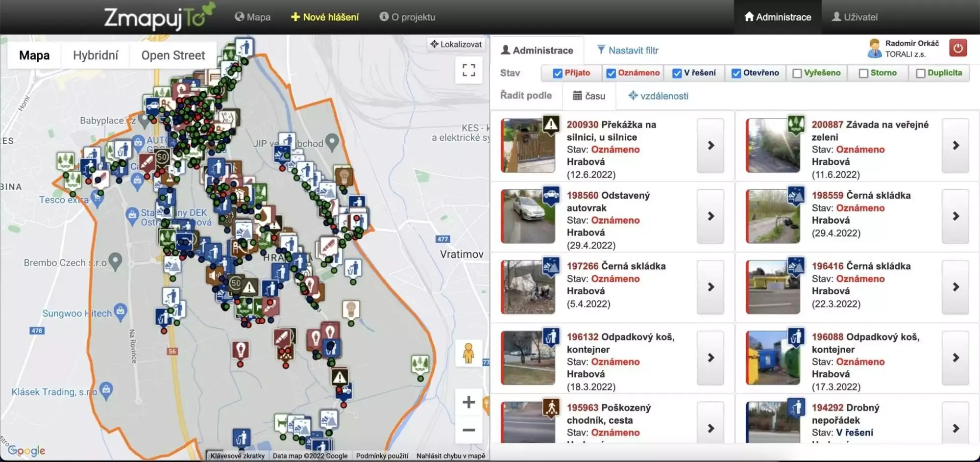This screenshot has width=980, height=462.
Task: Open the Nastavit filtr tab
Action: point(628,51)
